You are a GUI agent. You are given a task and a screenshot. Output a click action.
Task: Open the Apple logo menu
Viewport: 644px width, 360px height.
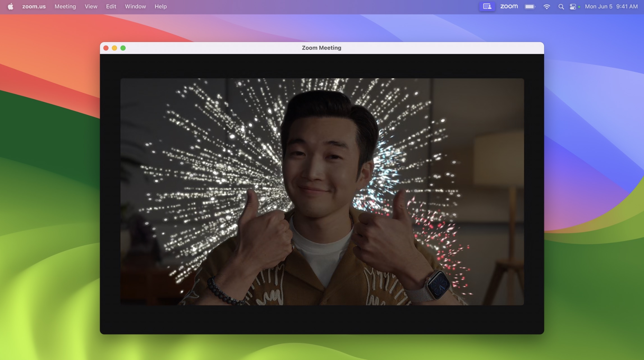tap(10, 6)
